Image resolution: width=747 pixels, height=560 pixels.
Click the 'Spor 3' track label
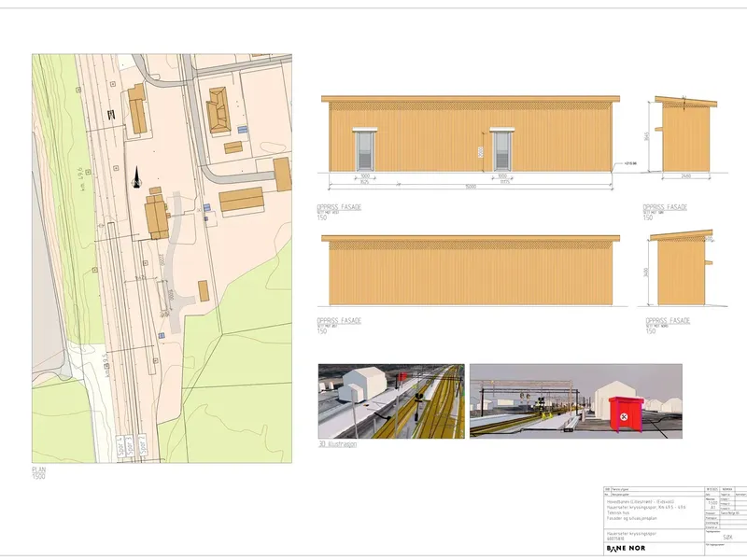[x=130, y=447]
